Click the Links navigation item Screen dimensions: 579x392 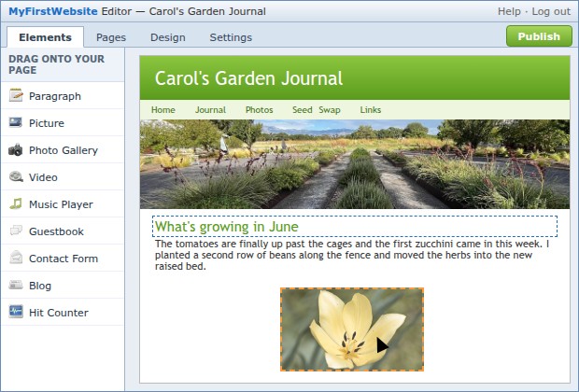pyautogui.click(x=371, y=109)
